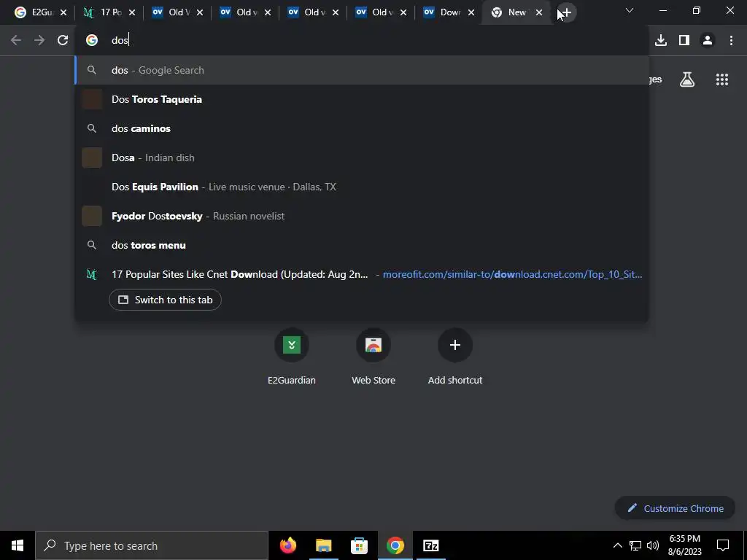Open the E2Guardian shortcut

coord(292,357)
